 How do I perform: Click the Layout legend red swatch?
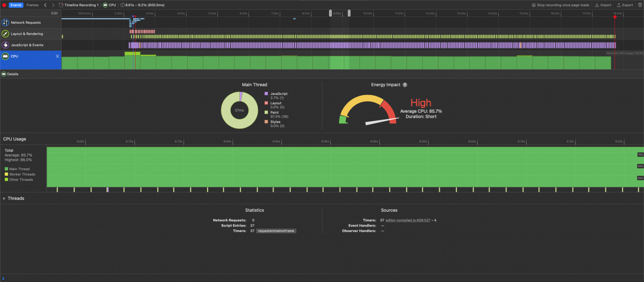[x=266, y=103]
